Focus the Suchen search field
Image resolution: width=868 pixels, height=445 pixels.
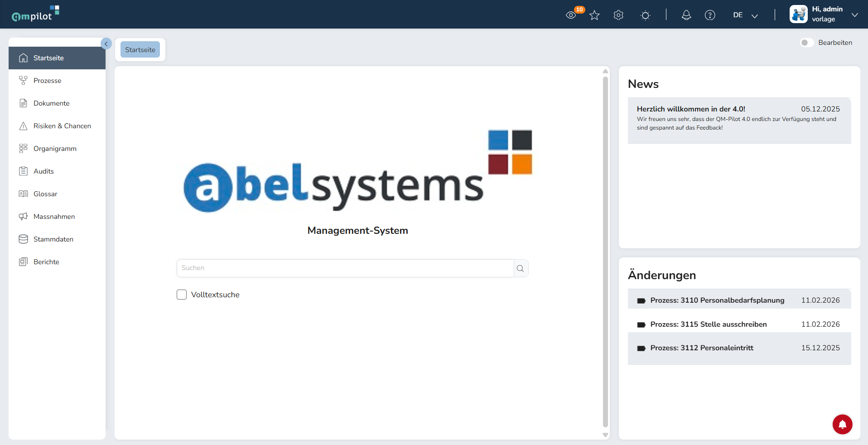[345, 268]
